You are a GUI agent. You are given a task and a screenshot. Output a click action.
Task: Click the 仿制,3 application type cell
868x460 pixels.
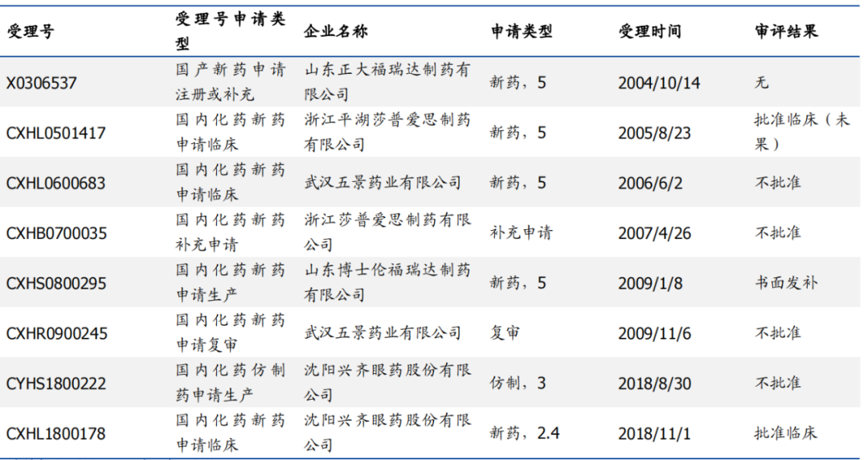pyautogui.click(x=518, y=383)
